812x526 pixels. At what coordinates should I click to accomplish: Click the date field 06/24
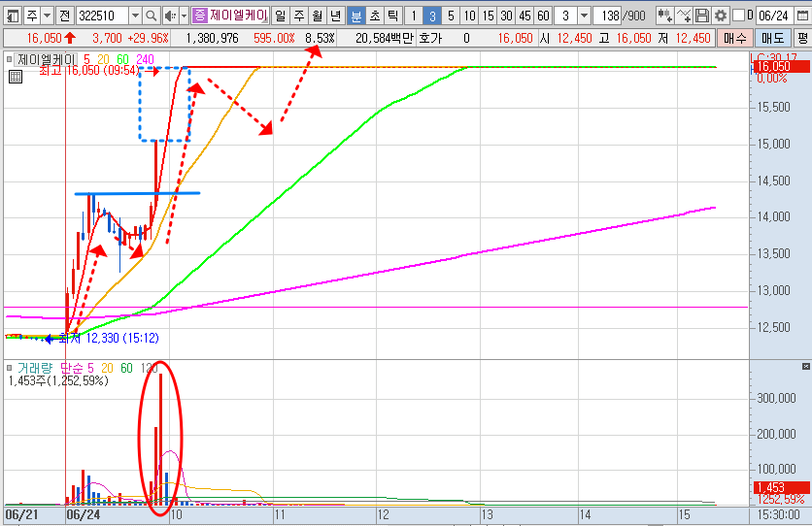(773, 16)
